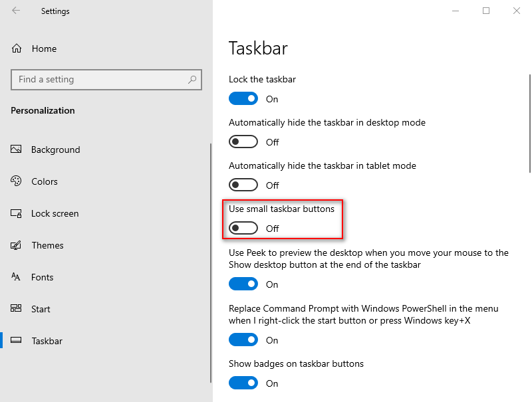Click 'Show badges on taskbar buttons' text
The width and height of the screenshot is (532, 402).
click(296, 363)
